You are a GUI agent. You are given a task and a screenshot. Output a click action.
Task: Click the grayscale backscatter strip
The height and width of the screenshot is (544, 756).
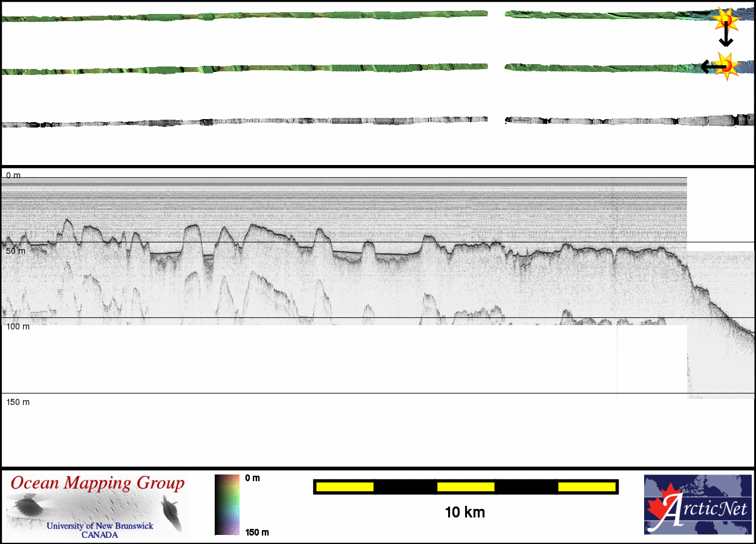point(242,121)
